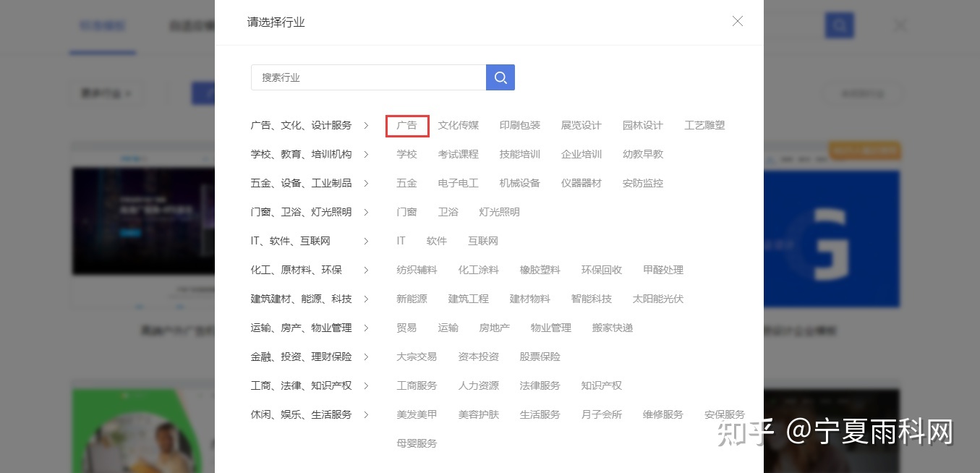980x473 pixels.
Task: Select the 文化传媒 industry tag
Action: coord(458,124)
